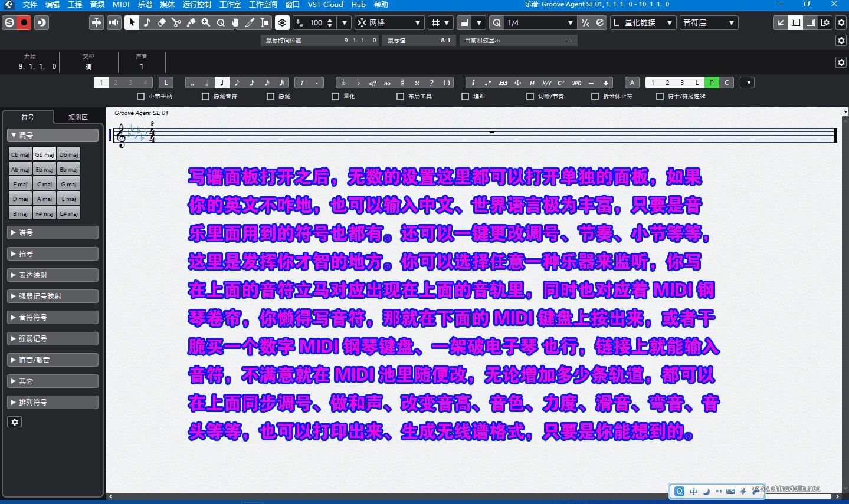Insert the Gb maj key signature
Screen dimensions: 849x504
pos(44,154)
